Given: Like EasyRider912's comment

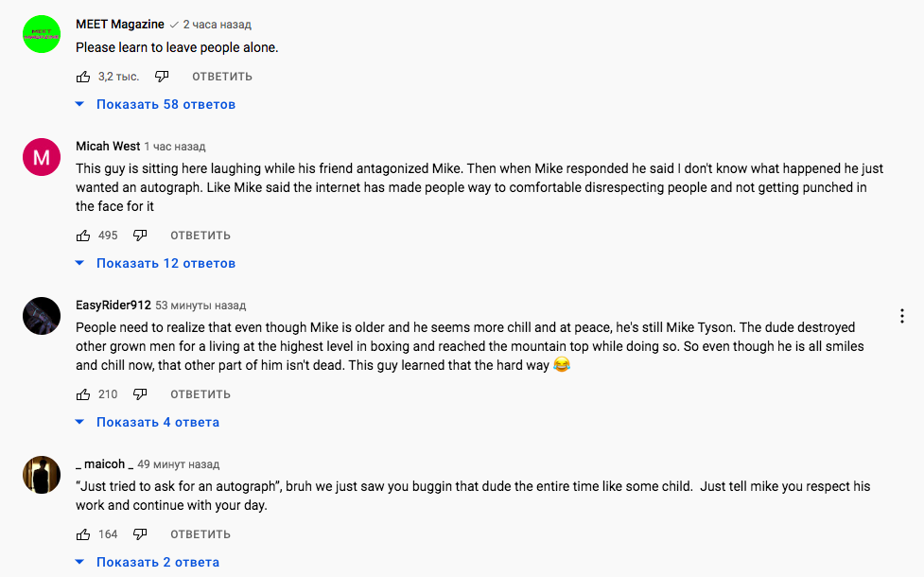Looking at the screenshot, I should (83, 394).
